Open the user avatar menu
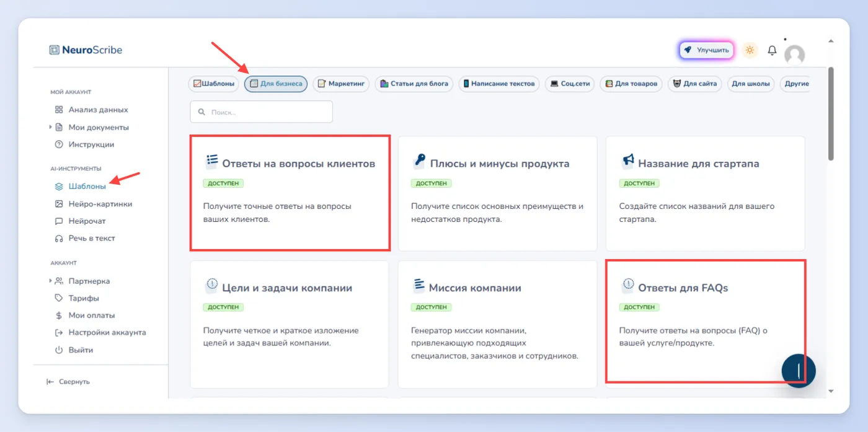 (794, 54)
